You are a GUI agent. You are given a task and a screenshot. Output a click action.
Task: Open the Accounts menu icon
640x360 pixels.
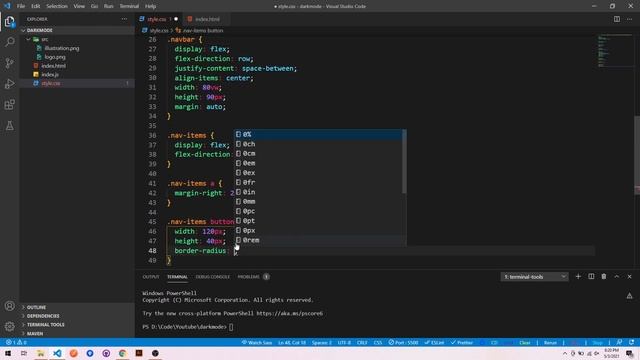pos(9,306)
